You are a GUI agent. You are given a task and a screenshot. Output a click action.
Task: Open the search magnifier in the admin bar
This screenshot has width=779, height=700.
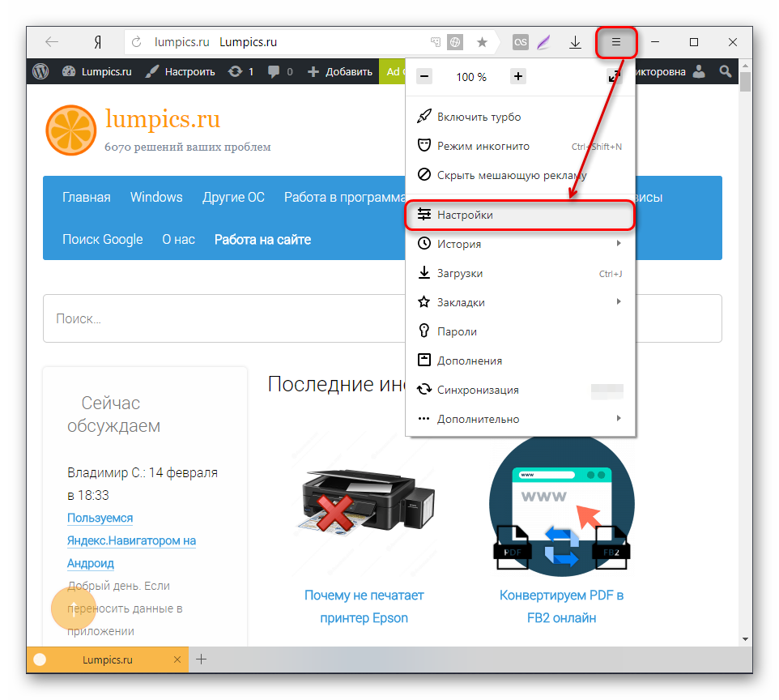point(726,71)
